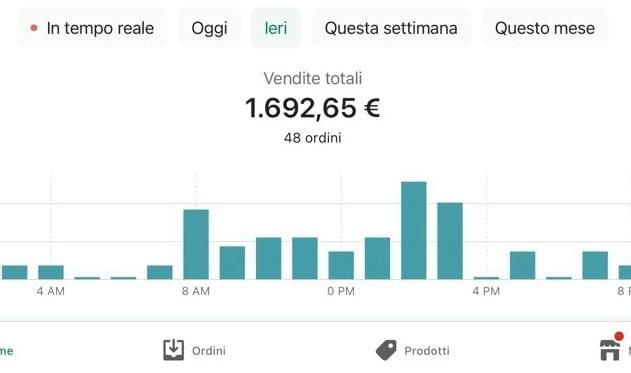
Task: Select the red live dot indicator
Action: pos(34,28)
